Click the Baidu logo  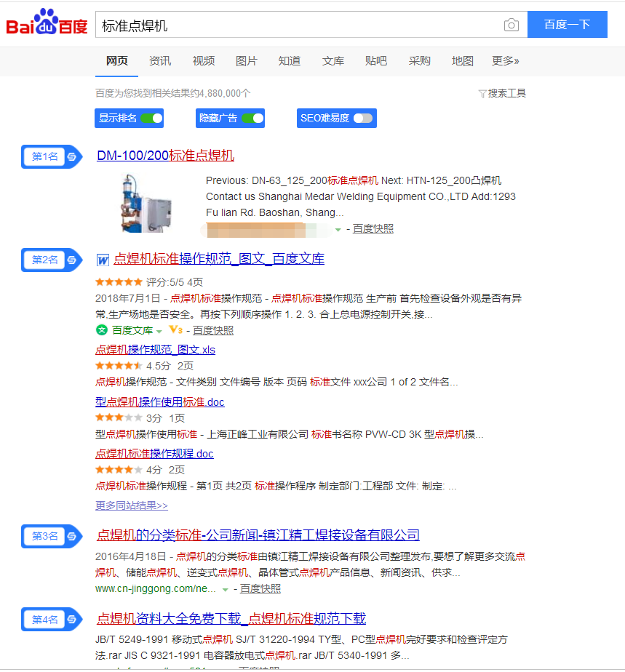pos(47,22)
